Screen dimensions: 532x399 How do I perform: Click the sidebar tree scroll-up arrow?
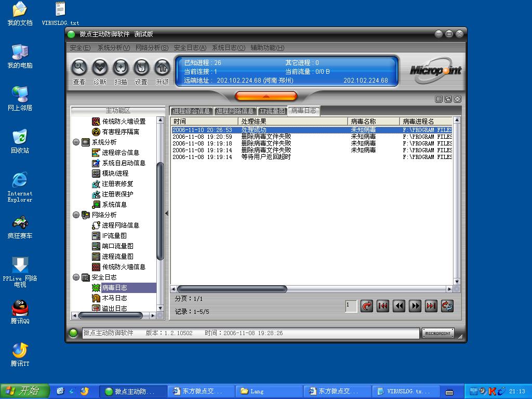click(160, 120)
